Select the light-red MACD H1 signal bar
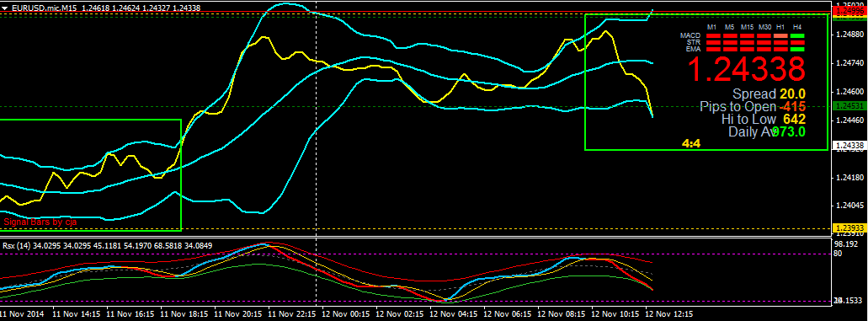This screenshot has height=321, width=868. coord(780,36)
